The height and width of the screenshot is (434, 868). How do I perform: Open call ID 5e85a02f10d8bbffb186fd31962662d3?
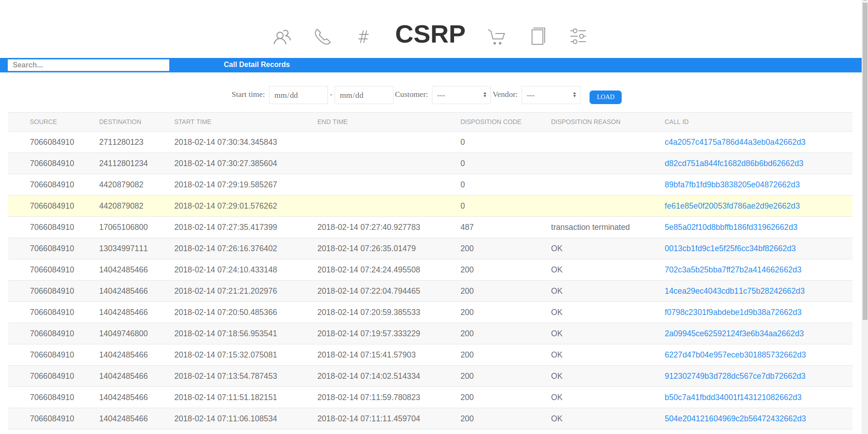click(730, 227)
